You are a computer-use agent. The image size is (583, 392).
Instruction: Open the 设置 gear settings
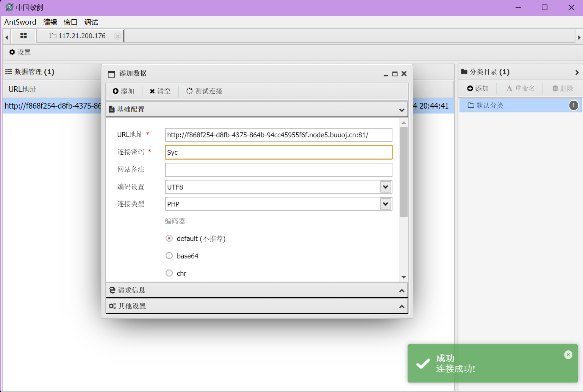[20, 52]
